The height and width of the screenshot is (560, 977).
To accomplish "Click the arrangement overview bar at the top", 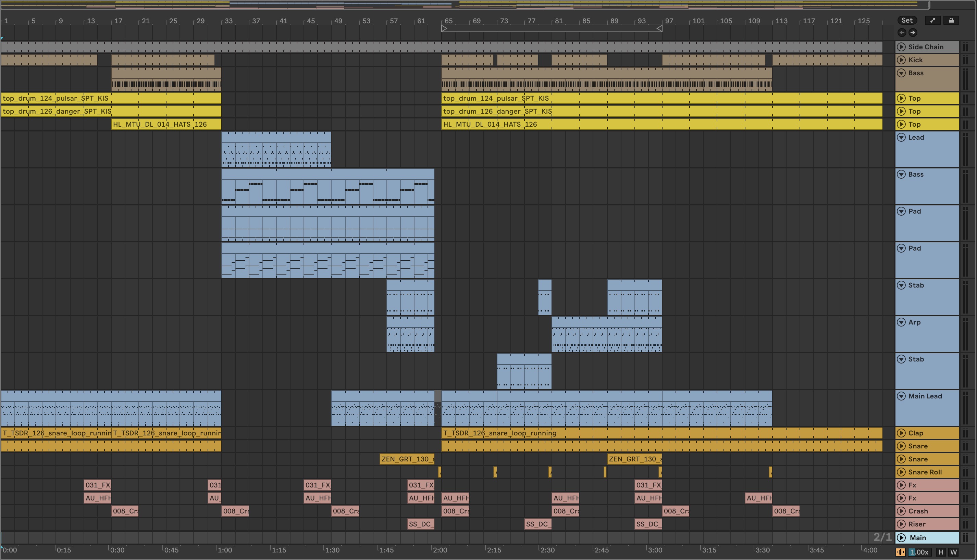I will coord(465,4).
